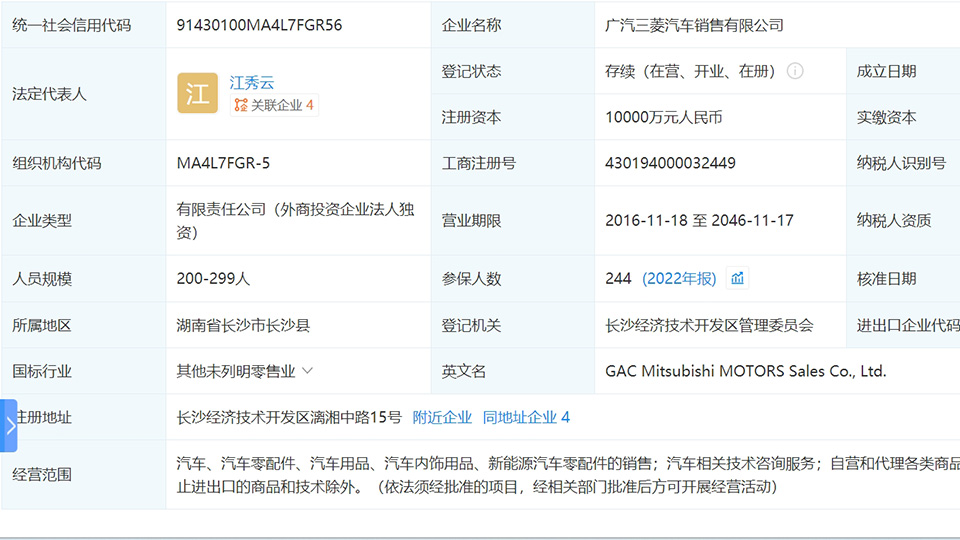The height and width of the screenshot is (540, 960).
Task: Click the info icon beside 存续 status
Action: (x=795, y=71)
